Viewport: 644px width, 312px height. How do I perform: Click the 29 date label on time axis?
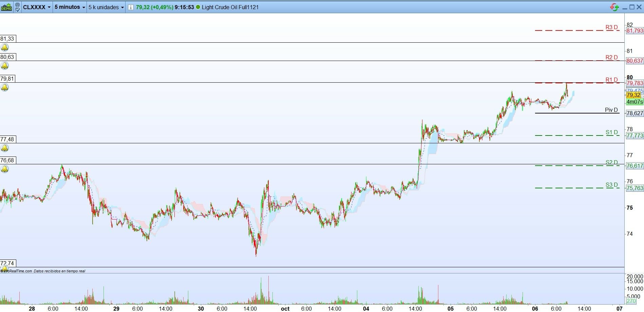[116, 309]
